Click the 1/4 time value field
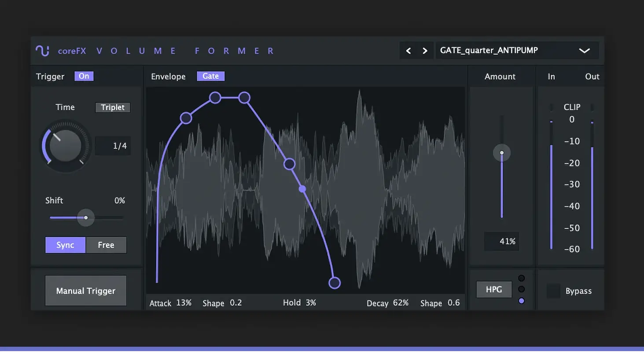Viewport: 644px width, 352px height. 113,146
